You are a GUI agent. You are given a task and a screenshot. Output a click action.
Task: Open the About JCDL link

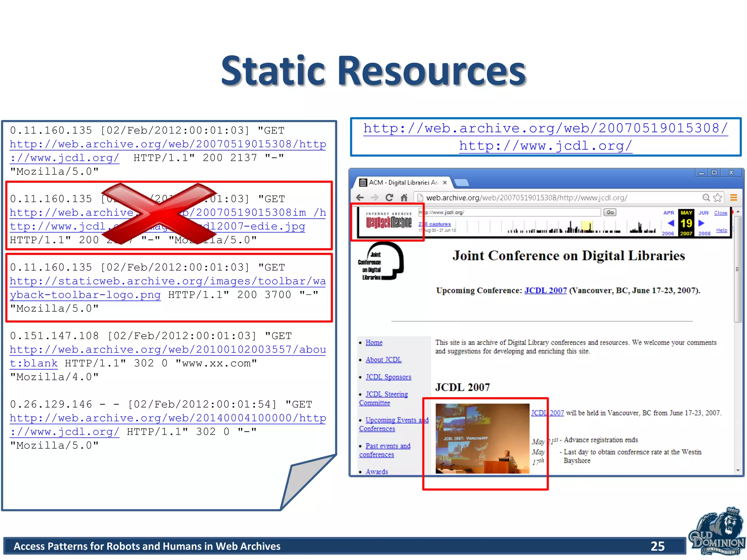tap(383, 360)
